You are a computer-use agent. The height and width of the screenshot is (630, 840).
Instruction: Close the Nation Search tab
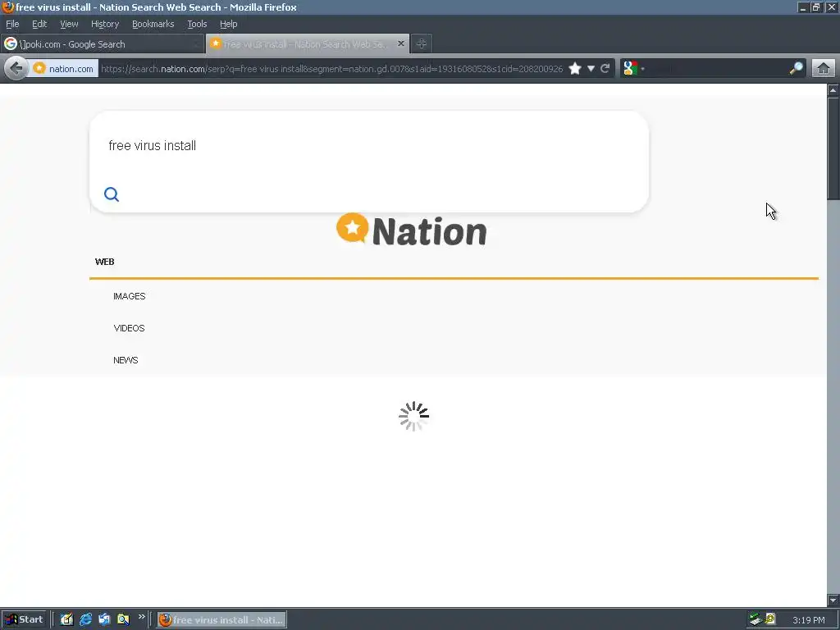(x=400, y=44)
